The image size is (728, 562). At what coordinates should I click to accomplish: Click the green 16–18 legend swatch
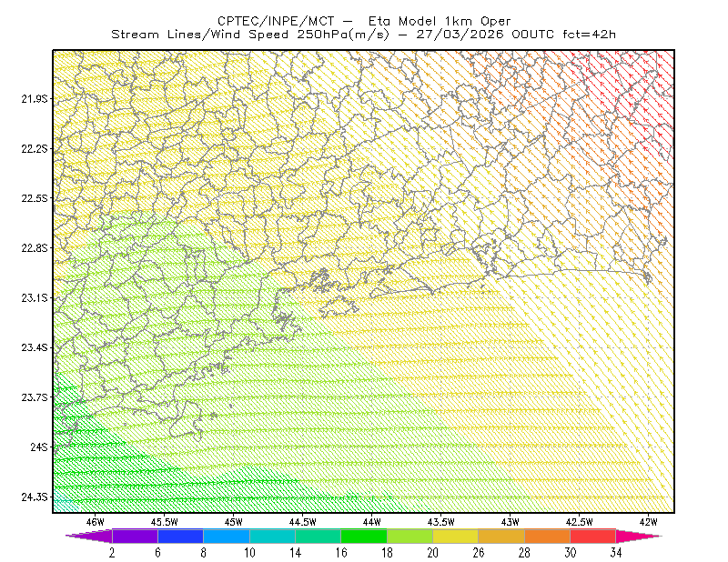pos(364,536)
